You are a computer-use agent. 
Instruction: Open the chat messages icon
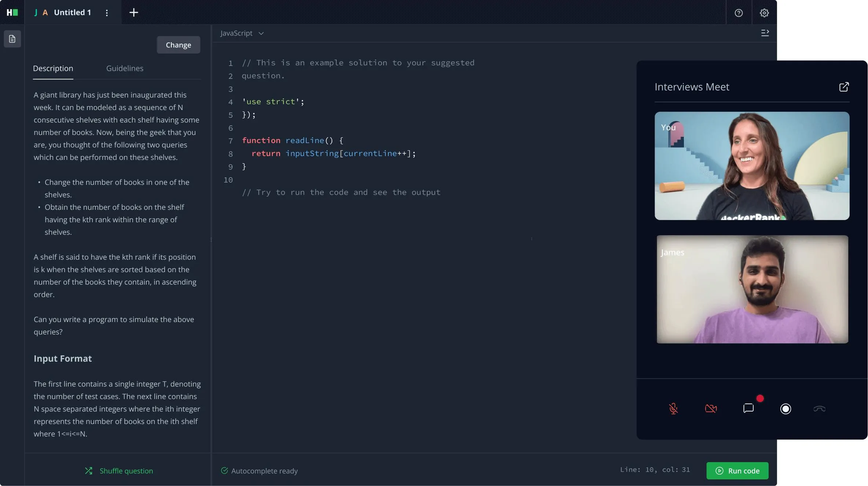click(748, 408)
